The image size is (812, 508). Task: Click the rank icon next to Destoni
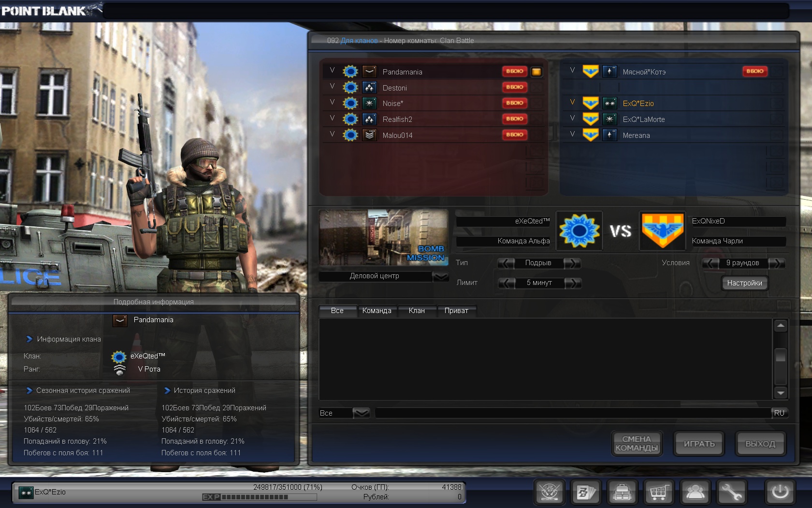369,88
